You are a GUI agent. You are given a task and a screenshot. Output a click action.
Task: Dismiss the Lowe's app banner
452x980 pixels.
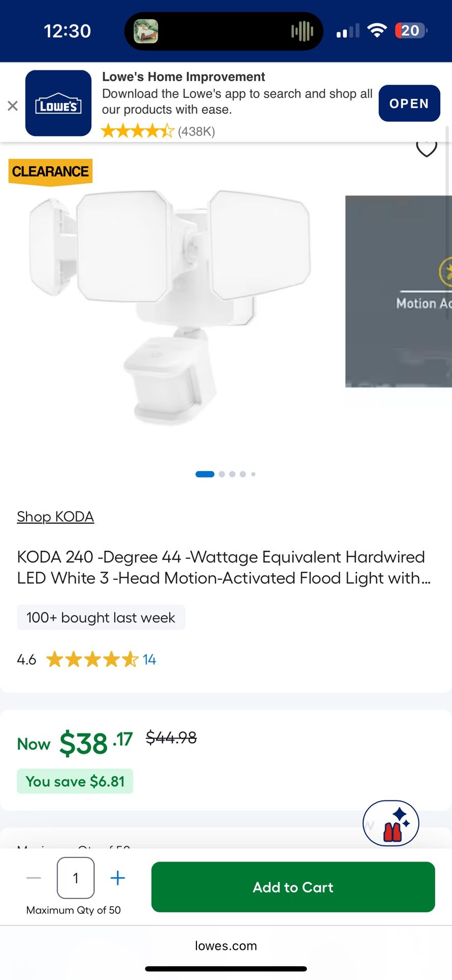[x=13, y=106]
